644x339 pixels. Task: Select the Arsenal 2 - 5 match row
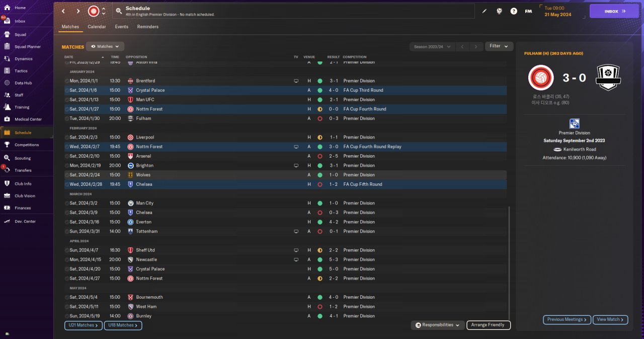click(285, 156)
